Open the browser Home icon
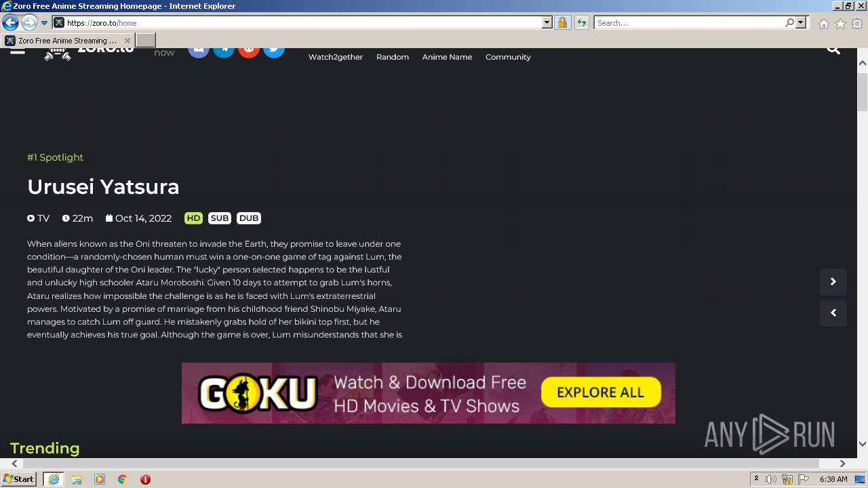This screenshot has height=488, width=868. tap(823, 24)
